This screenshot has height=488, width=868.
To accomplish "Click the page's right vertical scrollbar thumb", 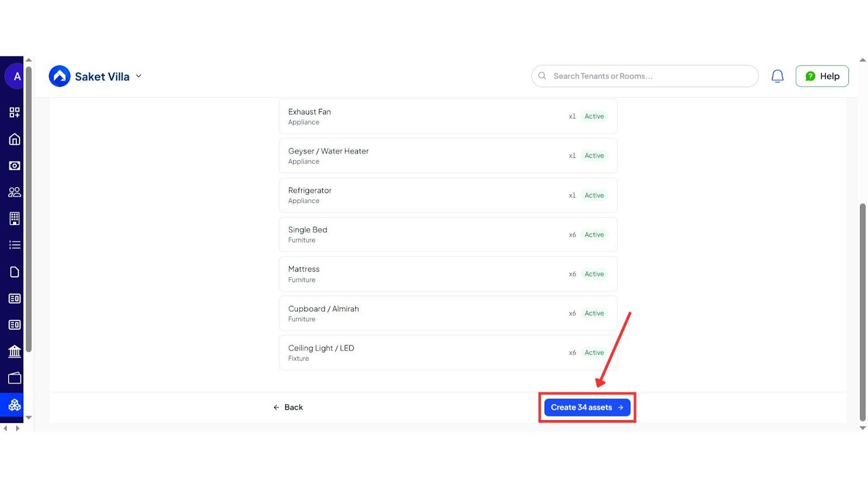I will [863, 312].
